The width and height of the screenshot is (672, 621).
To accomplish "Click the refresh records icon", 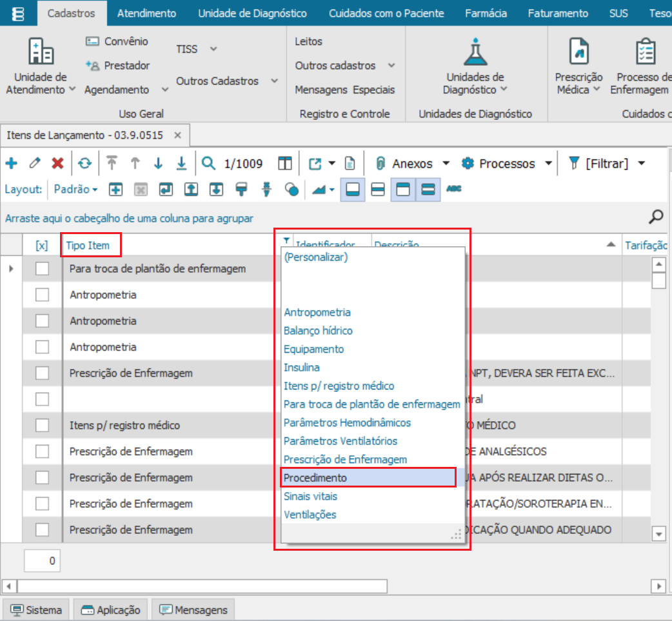I will click(84, 164).
